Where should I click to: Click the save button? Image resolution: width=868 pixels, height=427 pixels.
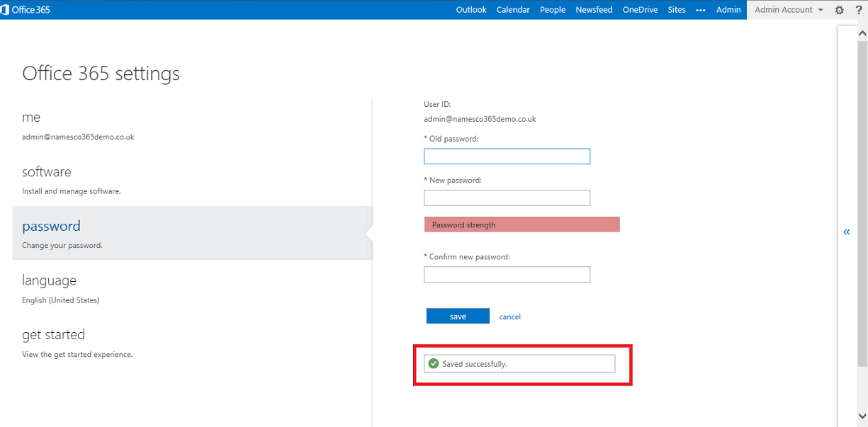coord(458,317)
